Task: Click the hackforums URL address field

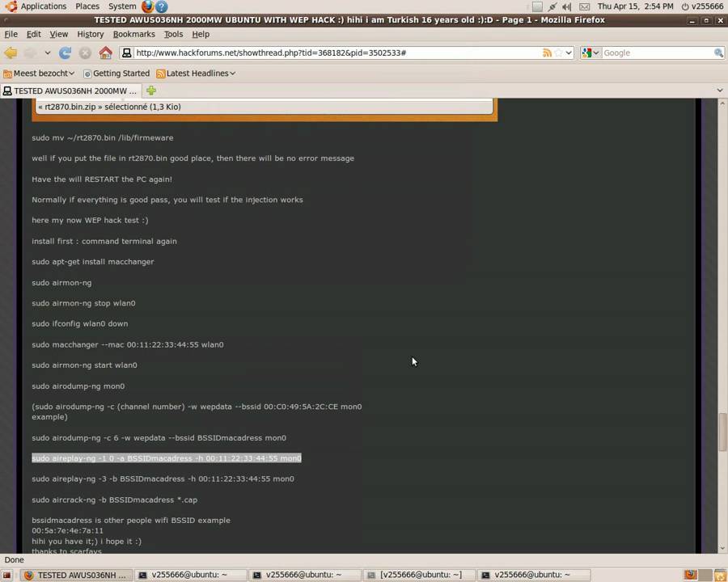Action: [x=338, y=53]
